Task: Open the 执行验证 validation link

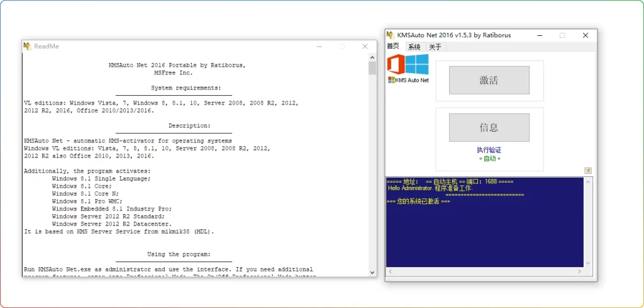Action: (489, 150)
